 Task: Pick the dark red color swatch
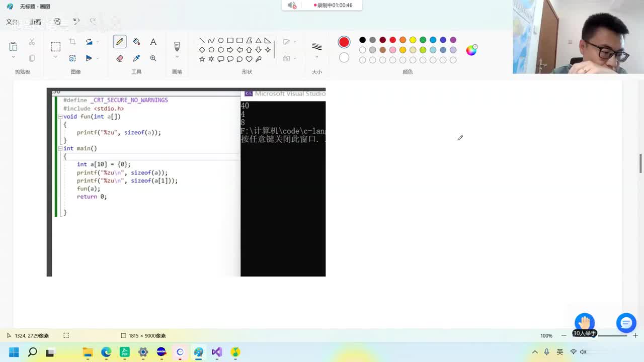tap(382, 40)
